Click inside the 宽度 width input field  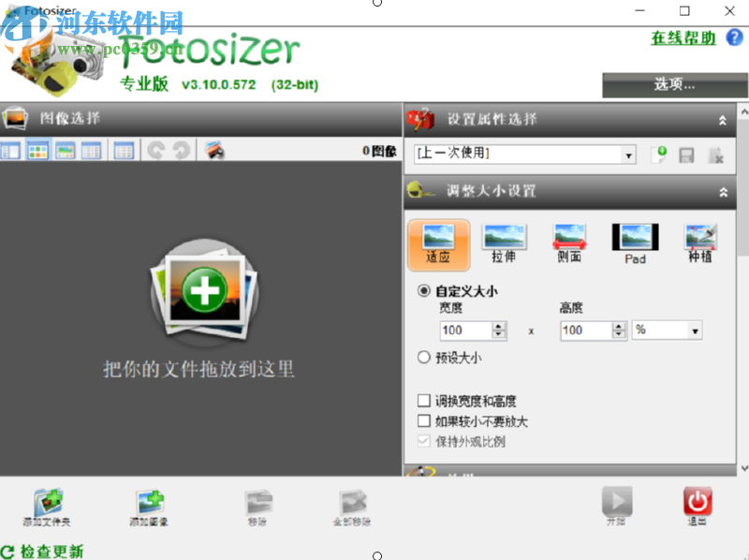coord(466,331)
